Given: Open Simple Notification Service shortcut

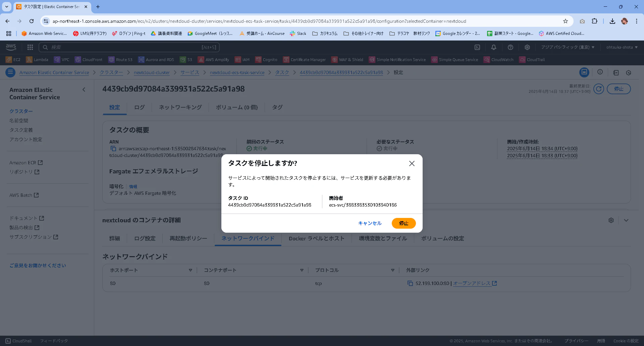Looking at the screenshot, I should pos(397,60).
